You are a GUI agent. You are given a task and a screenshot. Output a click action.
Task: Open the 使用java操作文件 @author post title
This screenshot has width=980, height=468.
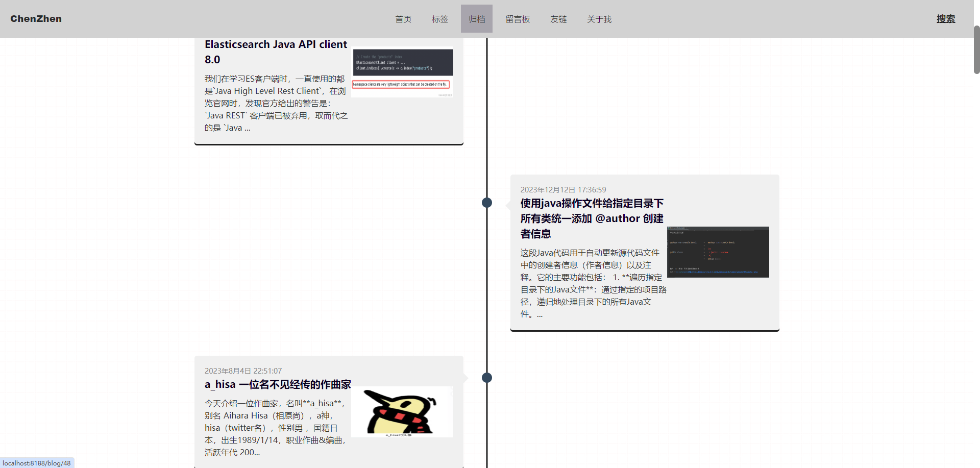[592, 218]
